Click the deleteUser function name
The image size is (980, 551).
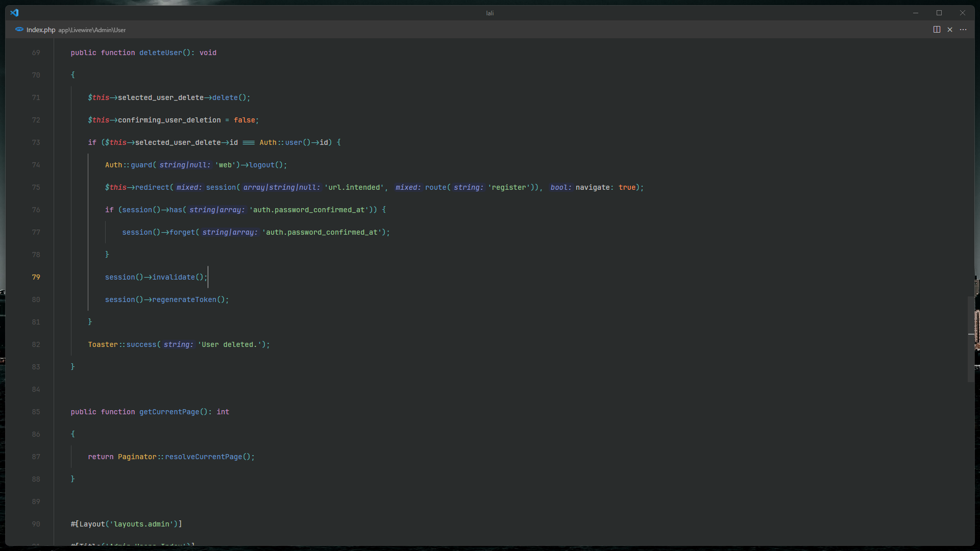(x=160, y=53)
